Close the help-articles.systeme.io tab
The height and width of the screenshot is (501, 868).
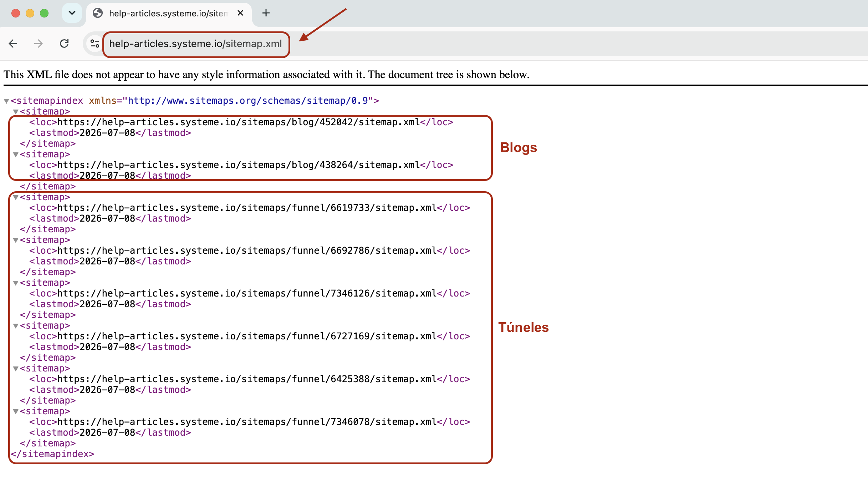click(240, 13)
